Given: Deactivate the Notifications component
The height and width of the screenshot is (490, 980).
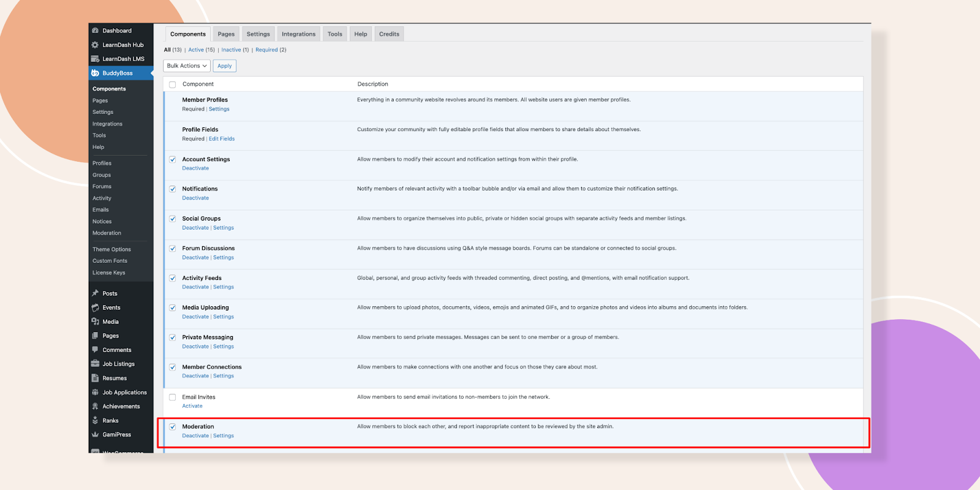Looking at the screenshot, I should [x=195, y=198].
